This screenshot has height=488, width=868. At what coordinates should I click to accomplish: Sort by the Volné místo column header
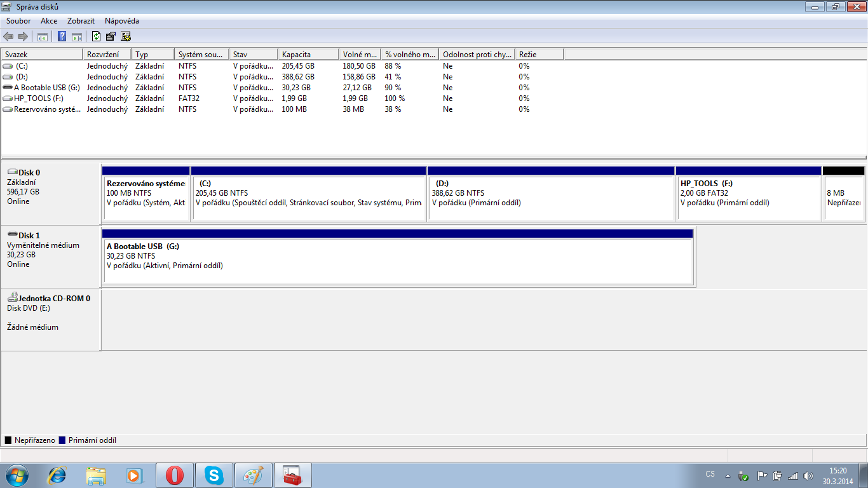click(x=360, y=55)
